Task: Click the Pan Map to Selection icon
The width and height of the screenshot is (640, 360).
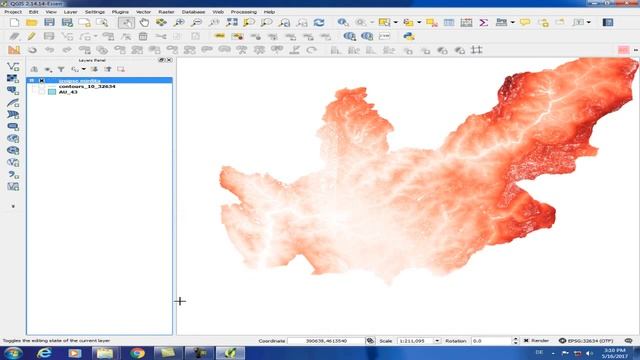Action: tap(161, 22)
